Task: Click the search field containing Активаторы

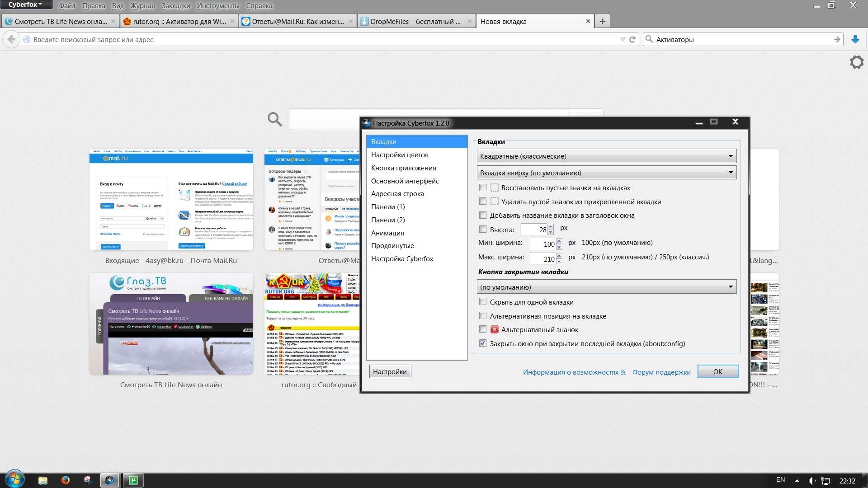Action: point(743,40)
